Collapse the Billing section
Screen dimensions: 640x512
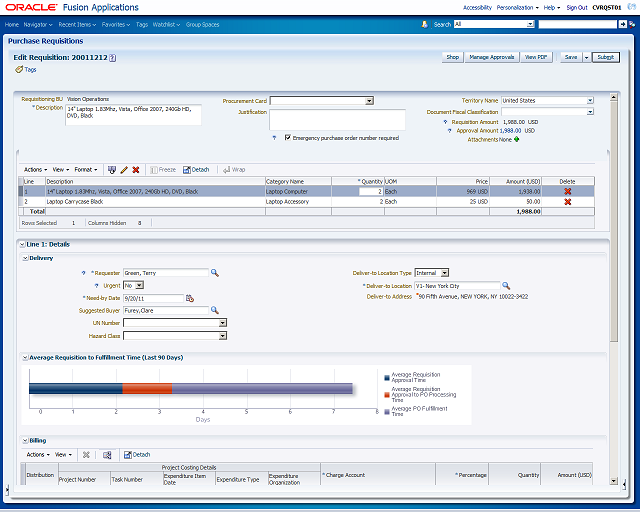click(x=25, y=441)
